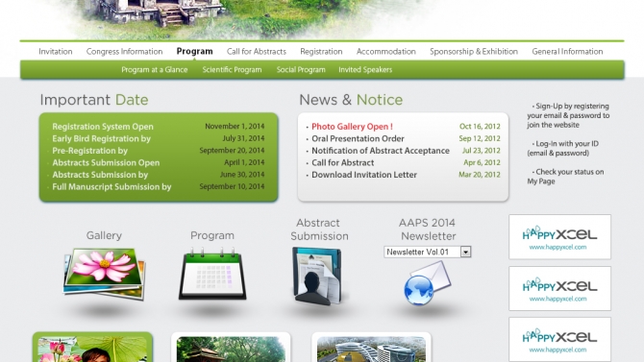644x362 pixels.
Task: Click the Check your status text
Action: [x=565, y=177]
